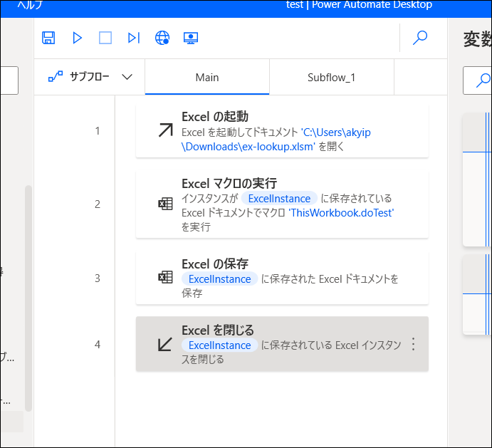
Task: Click ExcelInstance variable in step 2
Action: coord(279,199)
